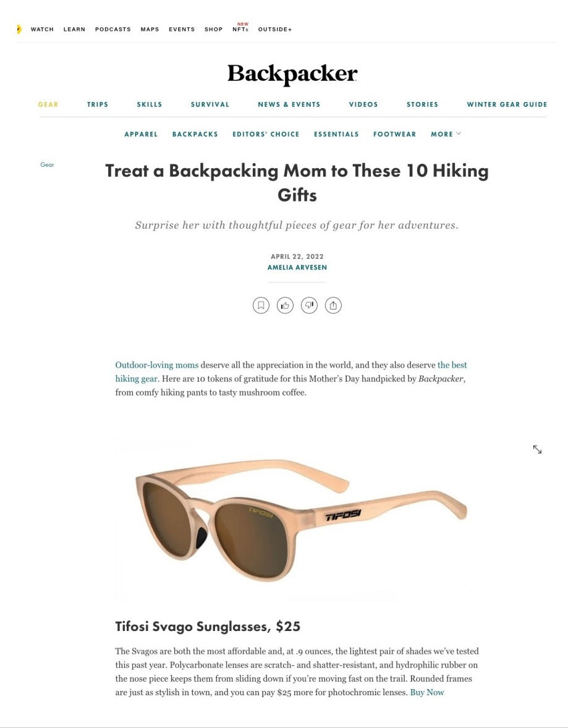The image size is (568, 728).
Task: Open the WINTER GEAR GUIDE menu
Action: coord(507,104)
